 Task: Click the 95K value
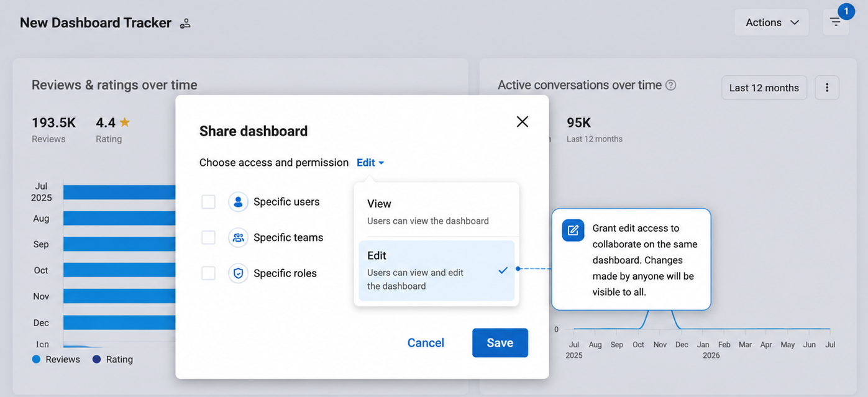coord(578,122)
